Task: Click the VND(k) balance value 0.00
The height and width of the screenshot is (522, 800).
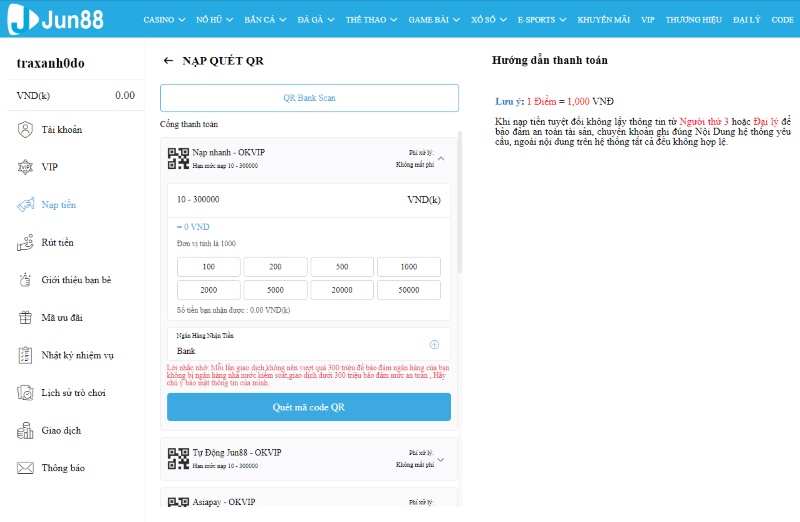Action: click(x=125, y=95)
